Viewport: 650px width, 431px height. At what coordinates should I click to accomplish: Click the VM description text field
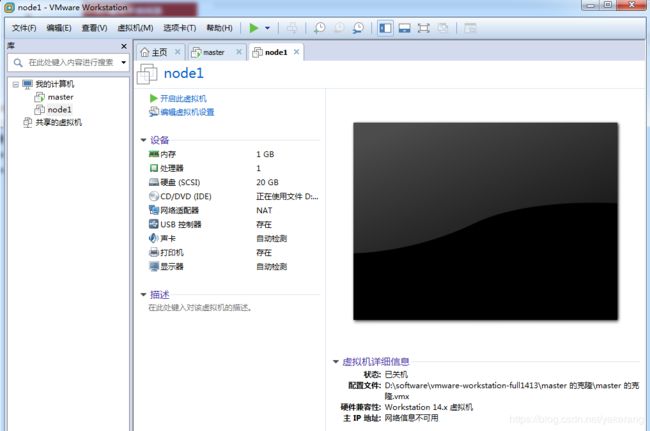point(200,308)
